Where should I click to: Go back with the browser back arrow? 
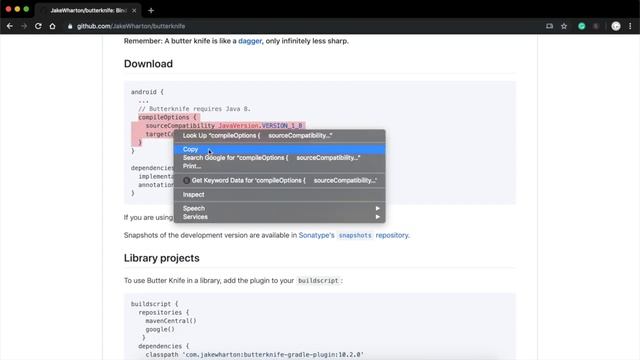click(10, 26)
